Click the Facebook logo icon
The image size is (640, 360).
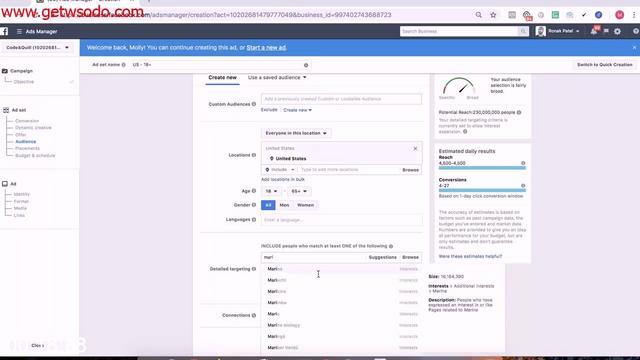tap(4, 31)
